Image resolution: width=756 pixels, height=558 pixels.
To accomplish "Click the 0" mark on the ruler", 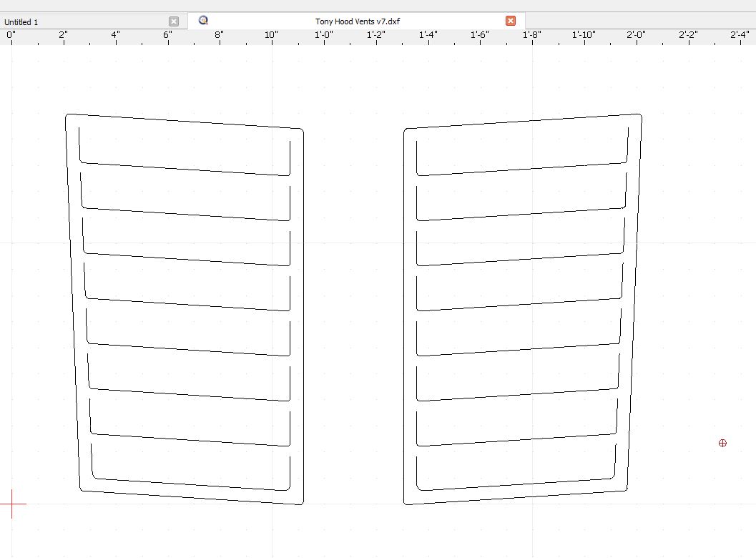I will coord(11,36).
